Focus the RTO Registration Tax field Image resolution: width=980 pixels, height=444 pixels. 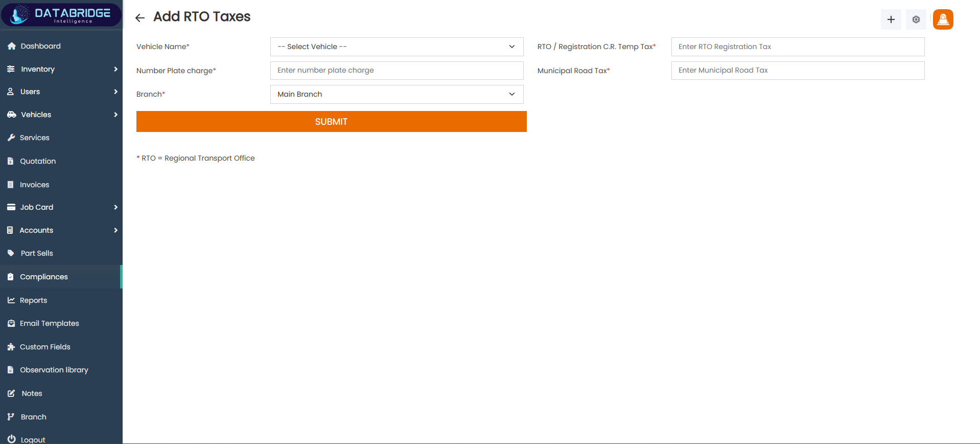click(x=798, y=47)
